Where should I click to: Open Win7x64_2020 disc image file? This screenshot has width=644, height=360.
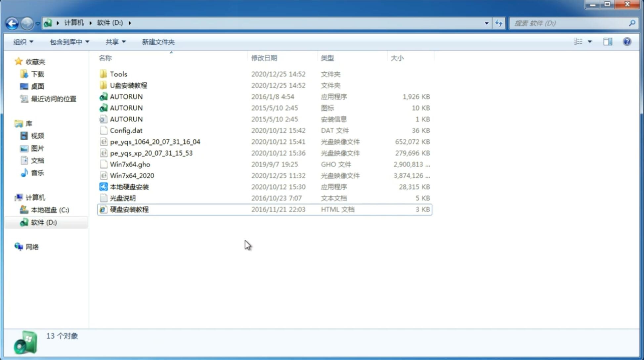point(132,176)
